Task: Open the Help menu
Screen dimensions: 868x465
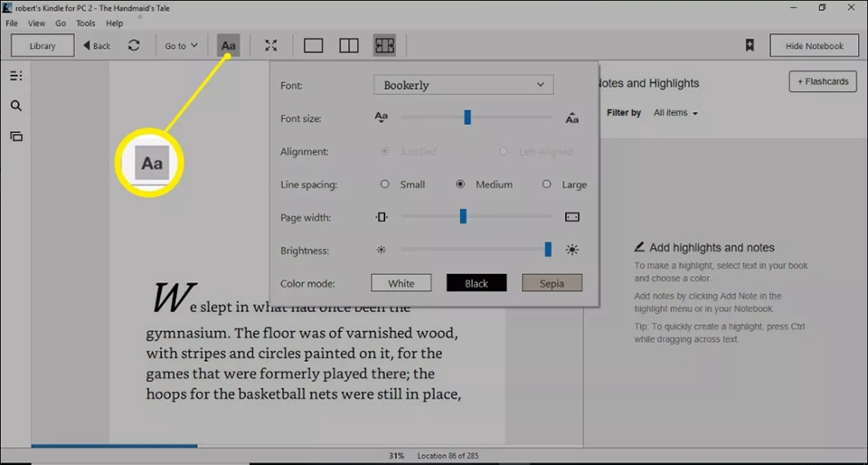Action: pos(115,24)
